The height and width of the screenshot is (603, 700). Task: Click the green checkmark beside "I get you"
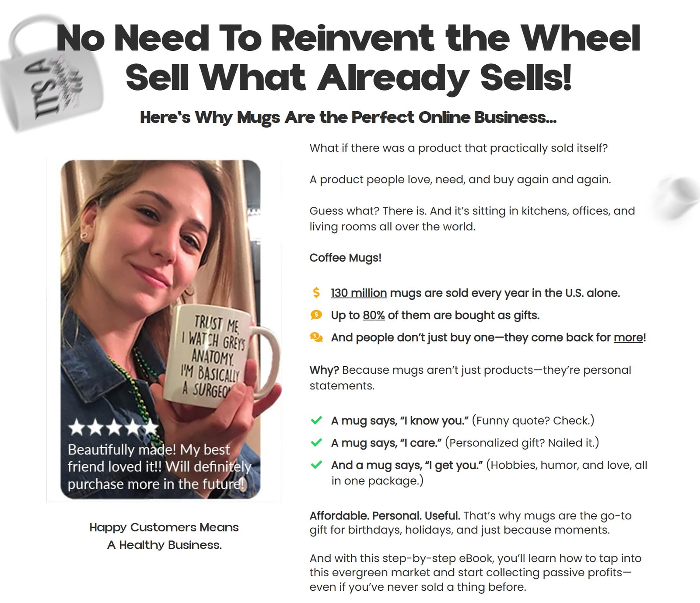pos(316,465)
